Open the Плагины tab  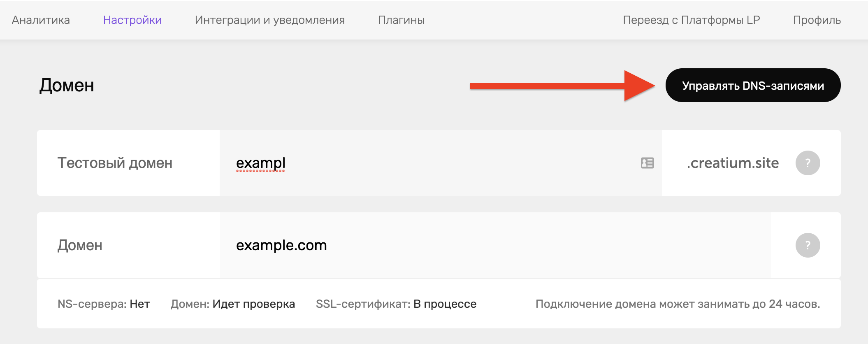click(401, 20)
